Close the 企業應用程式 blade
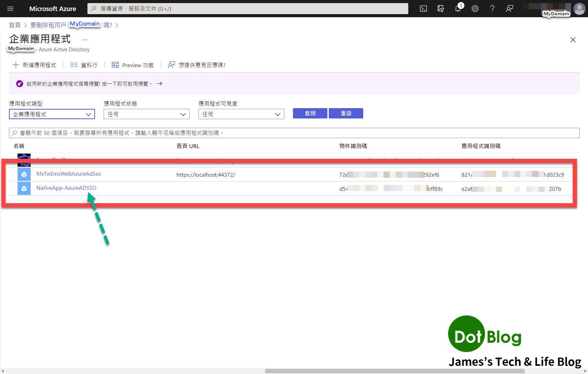This screenshot has height=374, width=588. tap(573, 40)
